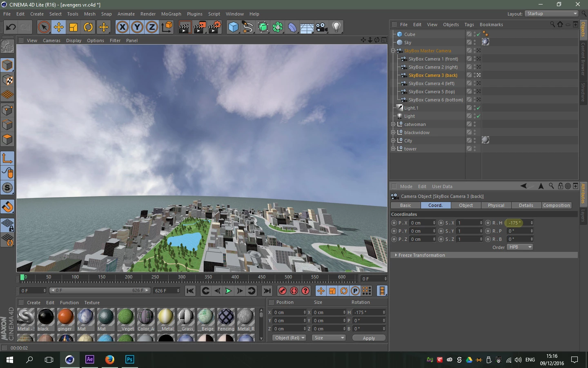Open the spline pen tool icon

coord(248,27)
